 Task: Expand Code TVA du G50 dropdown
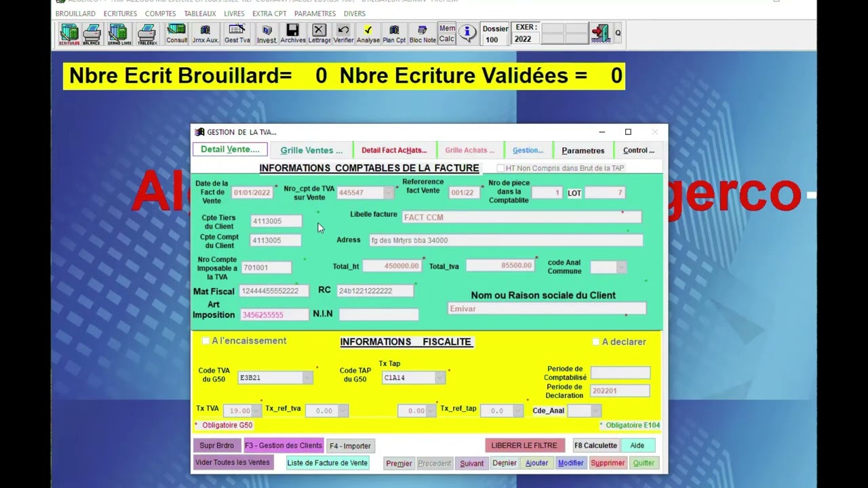[x=307, y=378]
